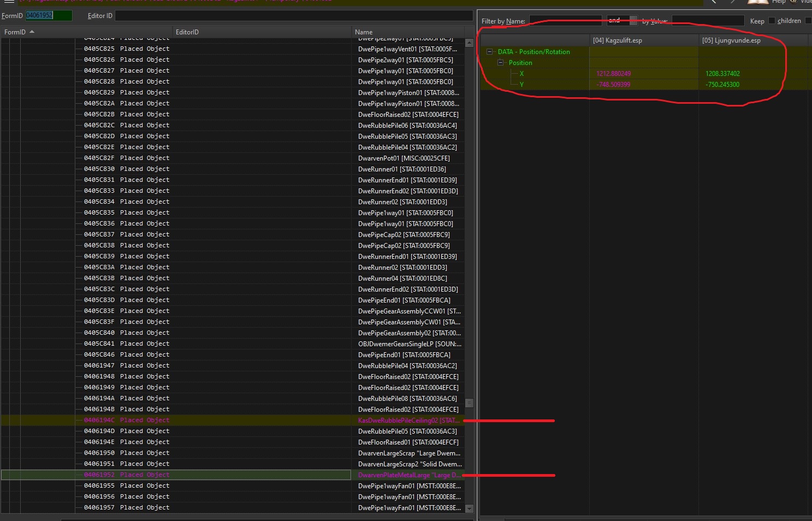Sort records by EditorID column header

point(261,32)
